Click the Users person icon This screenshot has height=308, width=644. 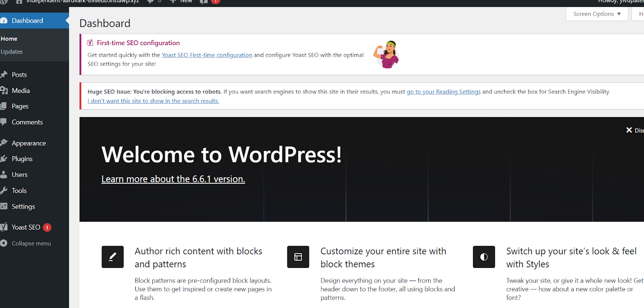pos(4,175)
